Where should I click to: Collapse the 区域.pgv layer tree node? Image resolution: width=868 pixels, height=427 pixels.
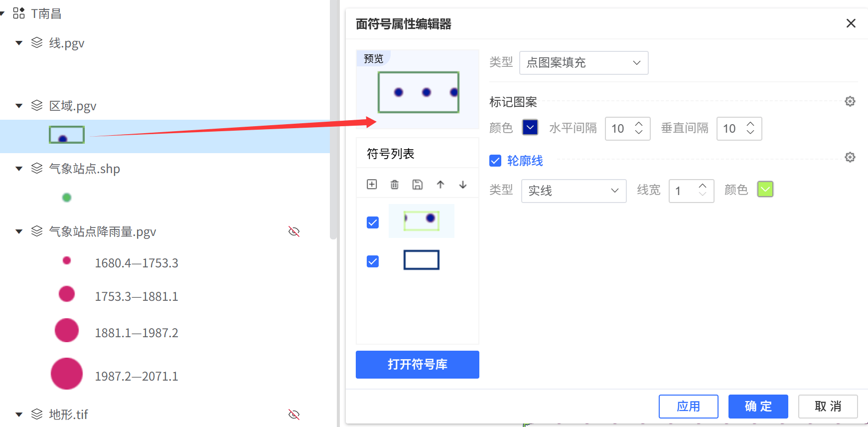[x=19, y=106]
